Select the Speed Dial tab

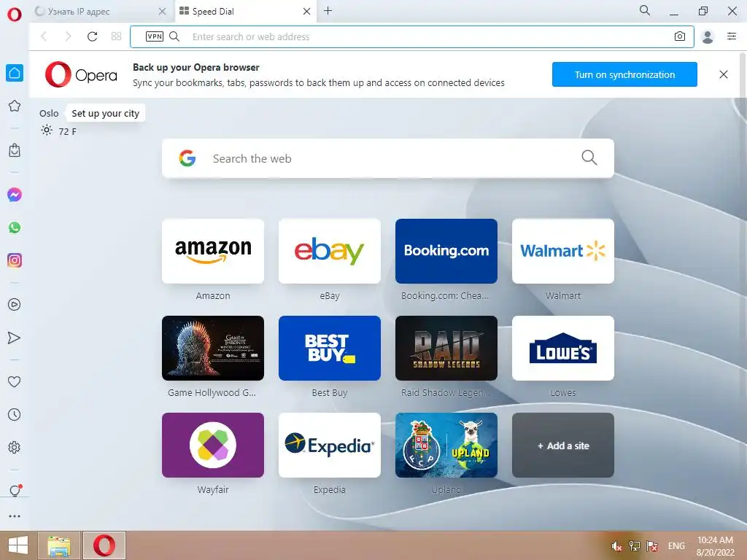coord(245,12)
